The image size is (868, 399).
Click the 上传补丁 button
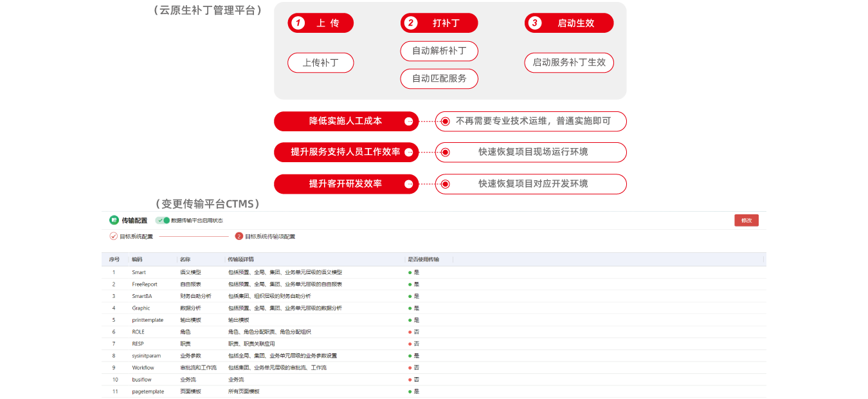(320, 63)
